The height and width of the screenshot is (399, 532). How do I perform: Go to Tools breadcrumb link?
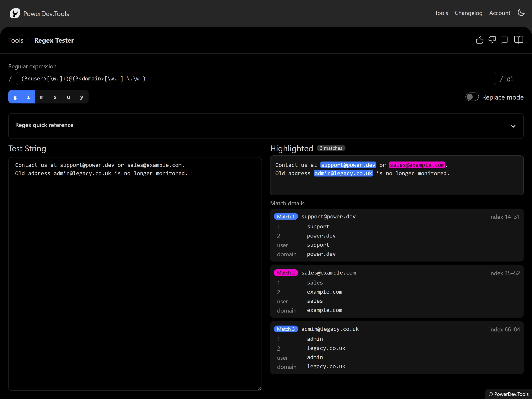(x=16, y=40)
